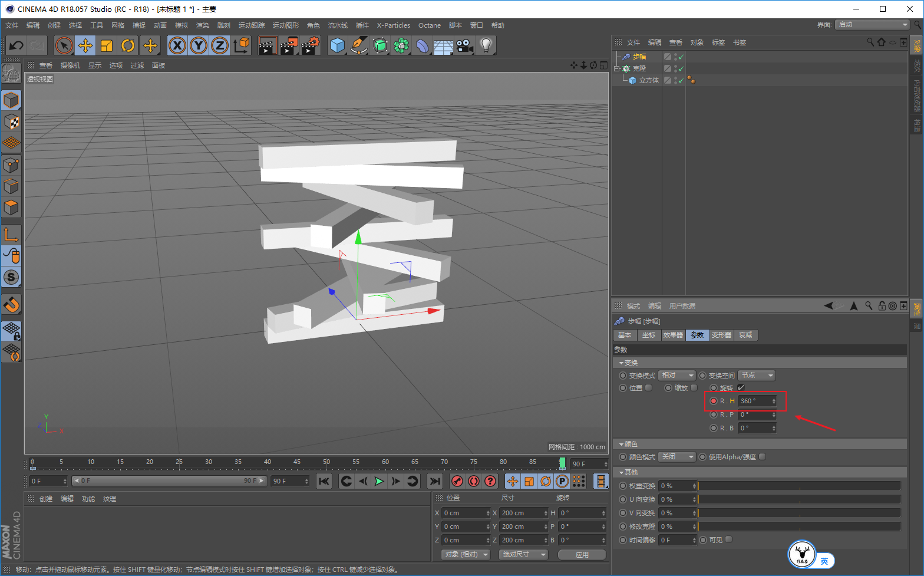Toggle X axis lock

coord(177,45)
